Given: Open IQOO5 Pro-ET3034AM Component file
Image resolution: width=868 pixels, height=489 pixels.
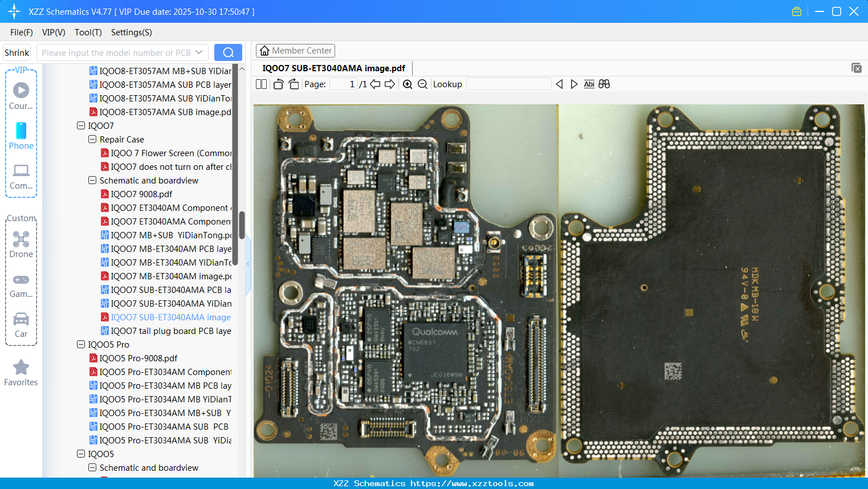Looking at the screenshot, I should tap(165, 372).
